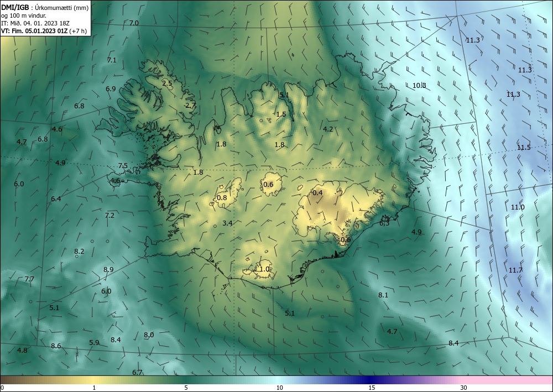Click the map value 7.1
Viewport: 553px width, 392px height.
click(112, 60)
